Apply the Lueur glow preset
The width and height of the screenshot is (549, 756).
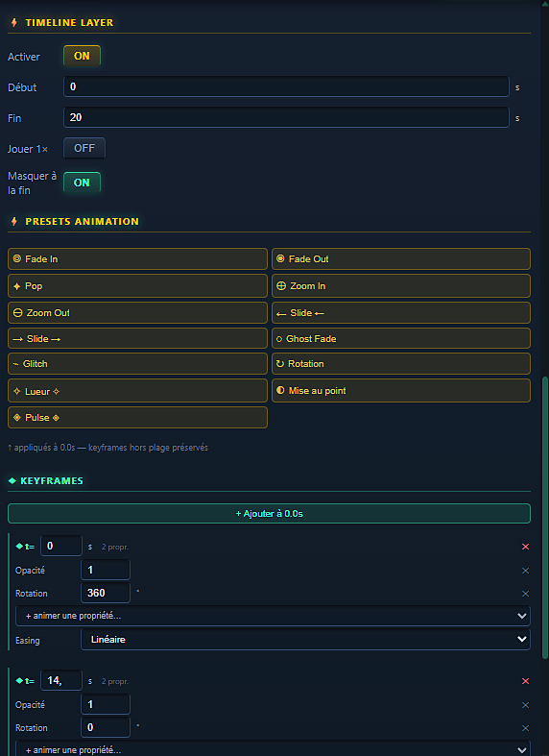coord(138,391)
